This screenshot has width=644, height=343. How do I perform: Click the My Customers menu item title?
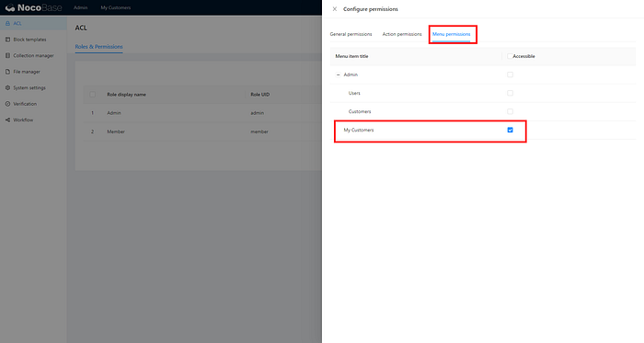click(x=359, y=130)
